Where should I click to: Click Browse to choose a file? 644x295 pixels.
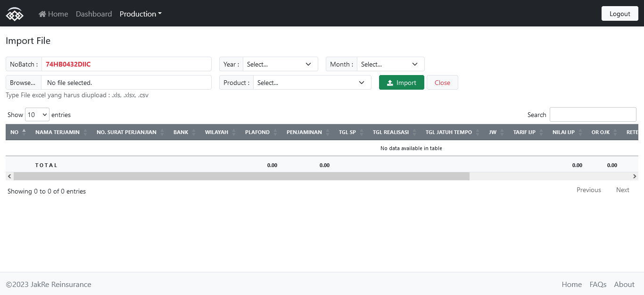coord(23,83)
